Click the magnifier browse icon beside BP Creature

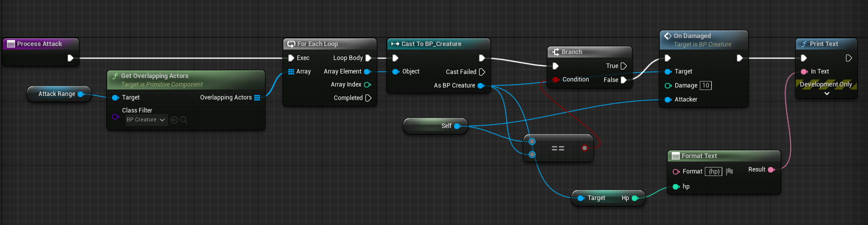(184, 120)
